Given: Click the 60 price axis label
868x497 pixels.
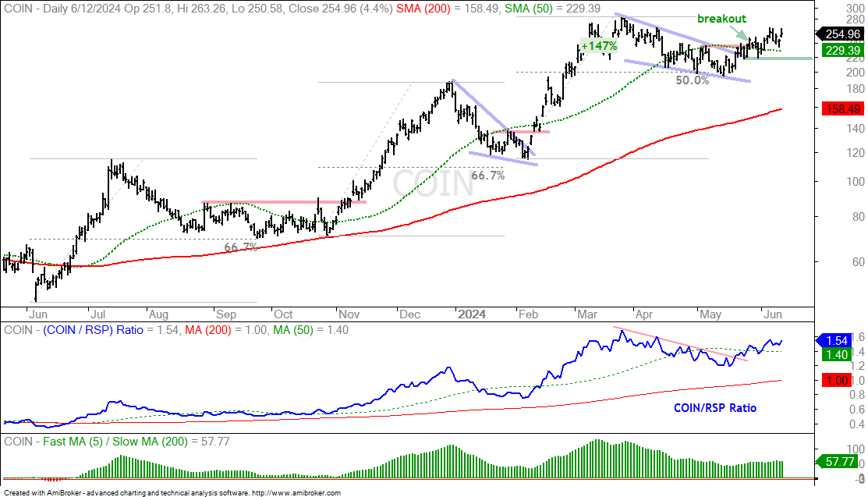Looking at the screenshot, I should point(858,262).
